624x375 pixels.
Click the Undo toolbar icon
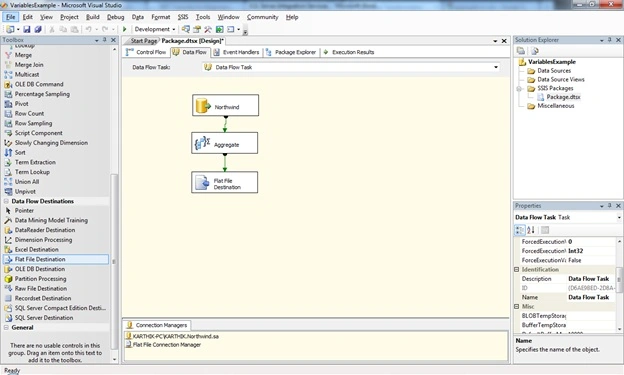click(x=88, y=29)
